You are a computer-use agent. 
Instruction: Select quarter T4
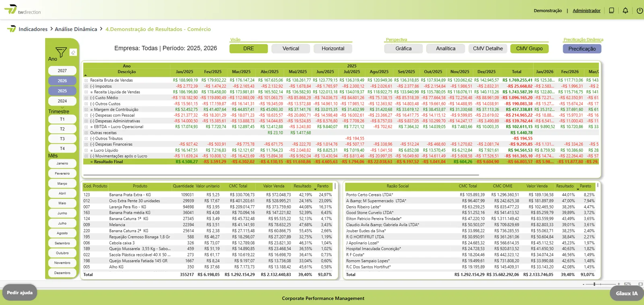click(62, 148)
